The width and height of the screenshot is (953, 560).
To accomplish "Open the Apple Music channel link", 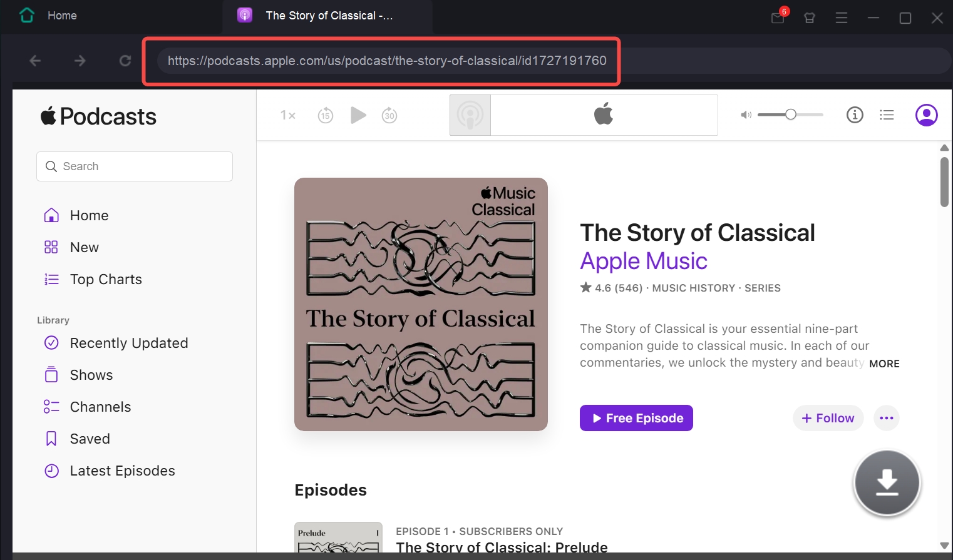I will (644, 261).
